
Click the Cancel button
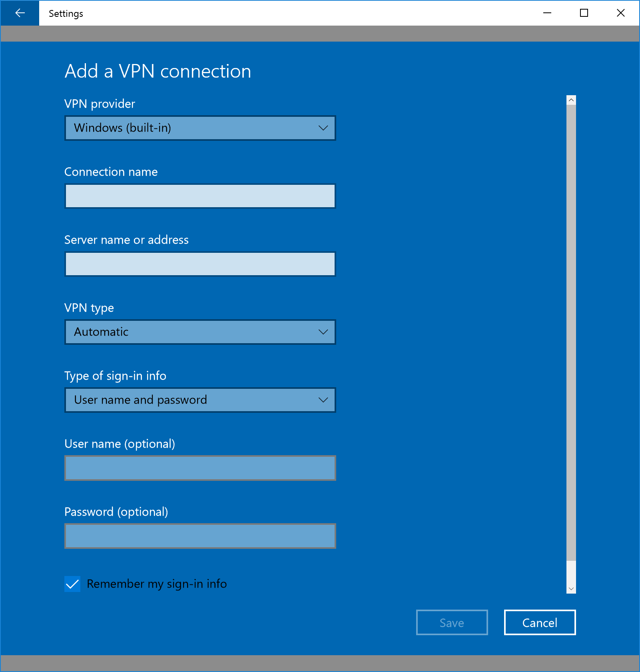(539, 622)
